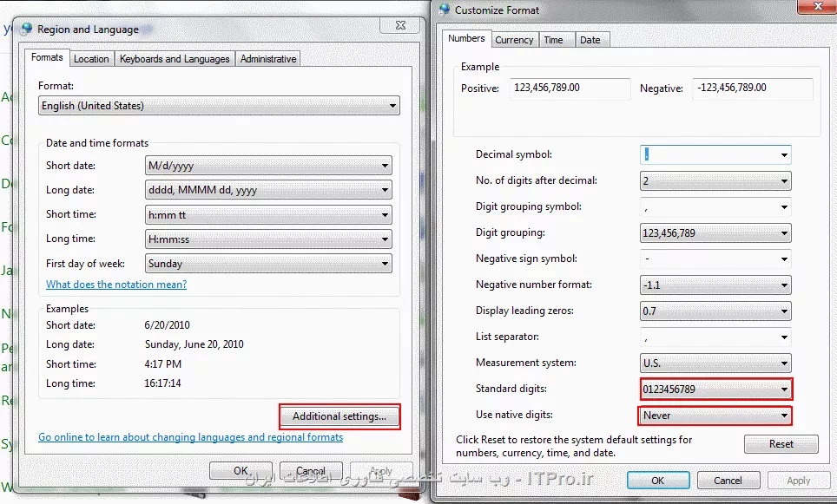
Task: Expand the Long date format dropdown
Action: 268,190
